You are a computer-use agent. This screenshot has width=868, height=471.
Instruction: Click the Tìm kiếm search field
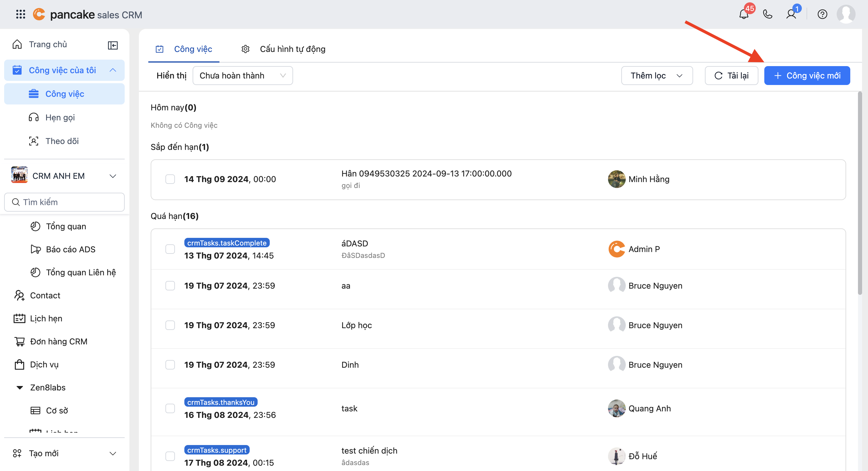point(64,202)
